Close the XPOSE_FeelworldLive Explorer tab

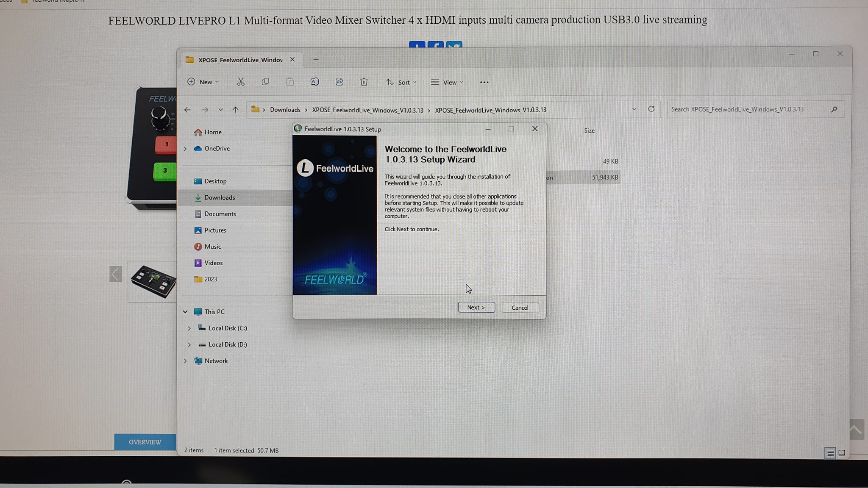click(x=292, y=60)
